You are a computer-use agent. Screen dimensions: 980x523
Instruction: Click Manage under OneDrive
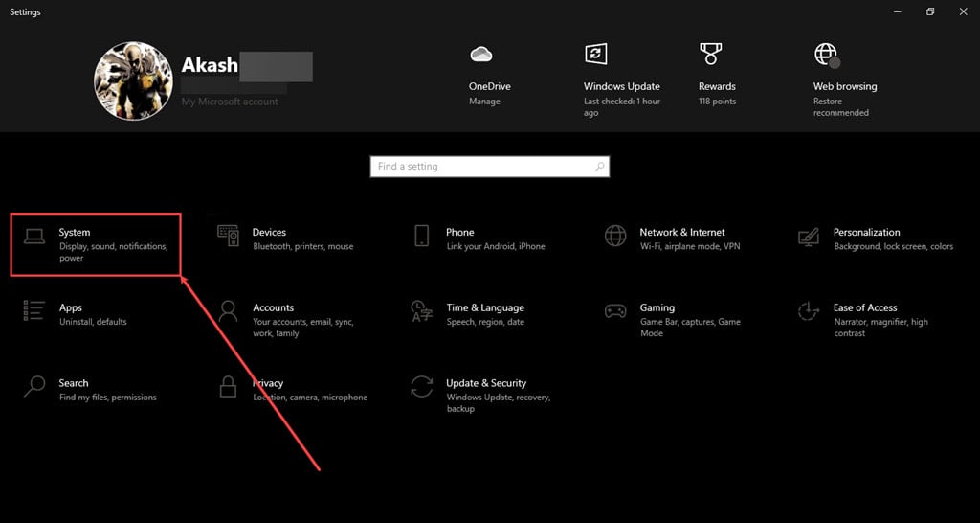pos(484,102)
